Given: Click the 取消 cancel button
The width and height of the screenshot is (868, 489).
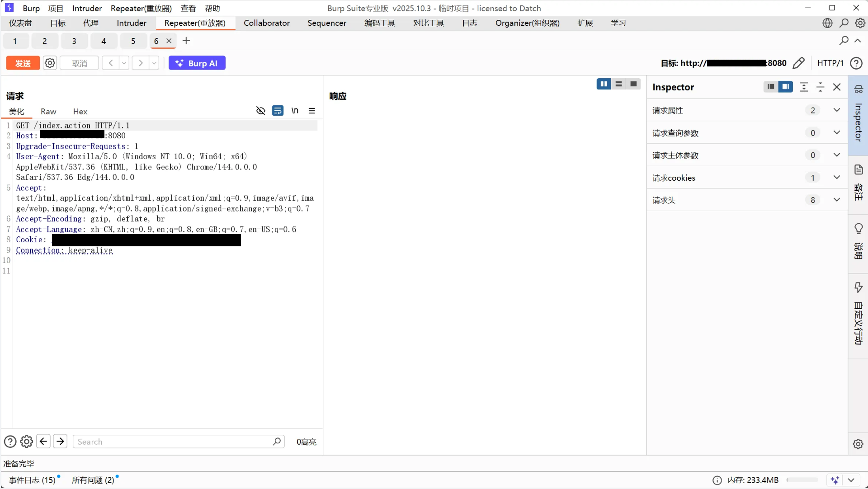Looking at the screenshot, I should coord(80,63).
